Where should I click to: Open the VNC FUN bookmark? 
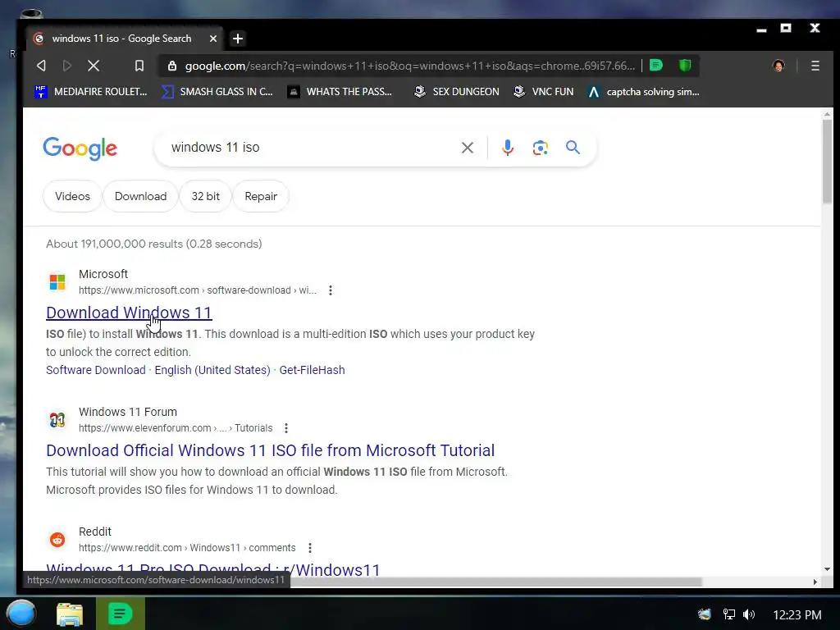point(543,92)
